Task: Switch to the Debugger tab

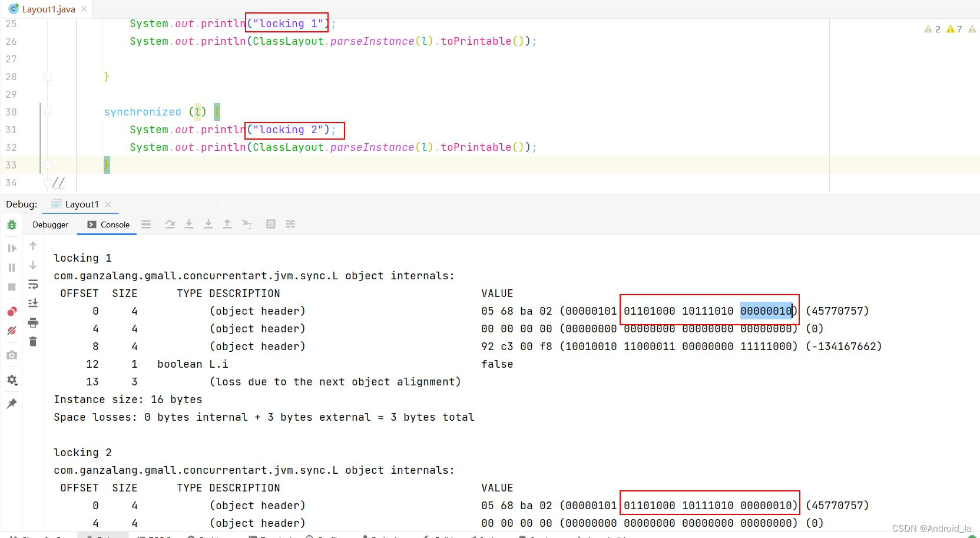Action: [x=50, y=225]
